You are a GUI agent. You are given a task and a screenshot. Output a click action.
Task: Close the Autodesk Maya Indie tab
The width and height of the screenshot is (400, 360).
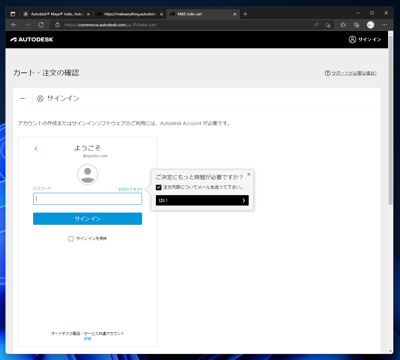(88, 14)
